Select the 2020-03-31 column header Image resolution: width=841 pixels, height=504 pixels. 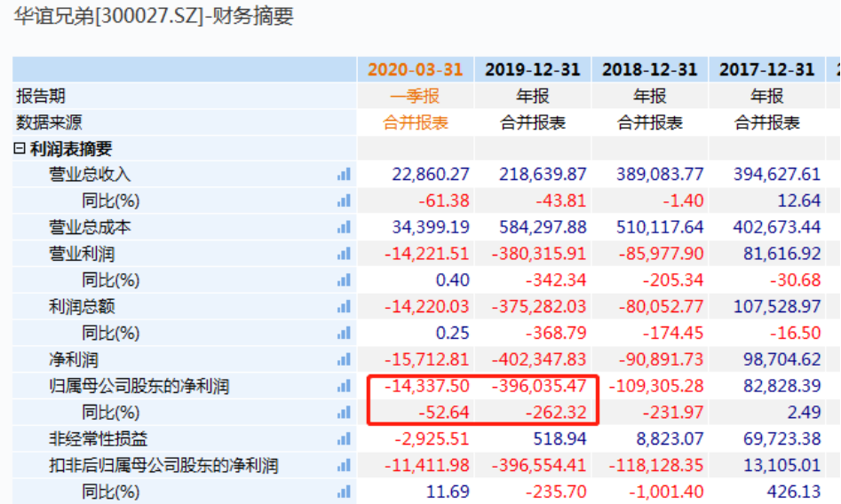coord(415,70)
